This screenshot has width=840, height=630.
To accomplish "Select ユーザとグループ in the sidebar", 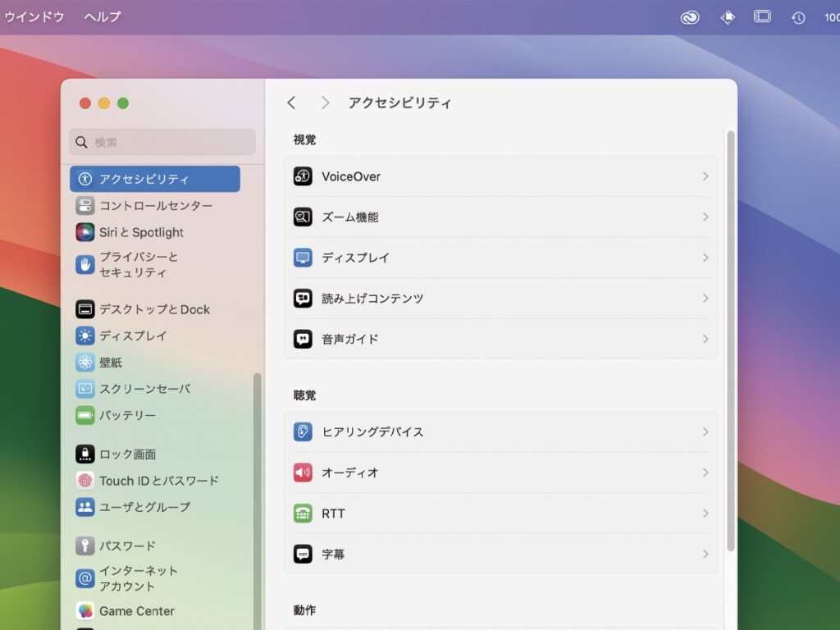I will [x=155, y=507].
